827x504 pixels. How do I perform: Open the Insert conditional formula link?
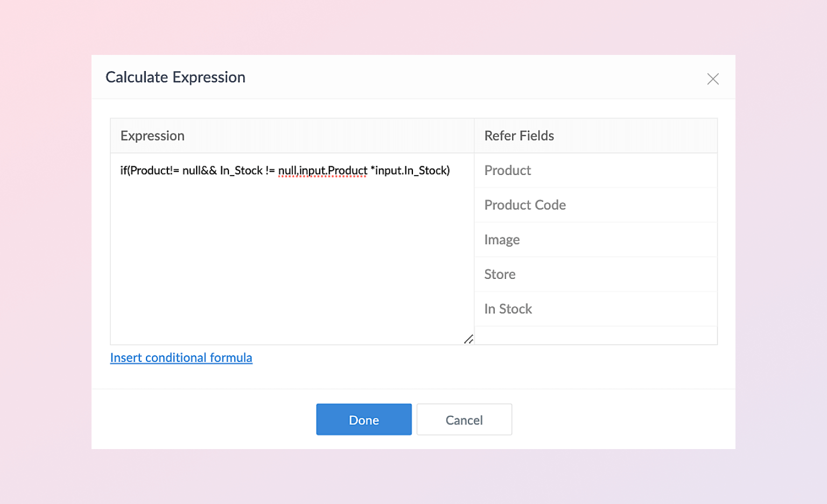(181, 358)
